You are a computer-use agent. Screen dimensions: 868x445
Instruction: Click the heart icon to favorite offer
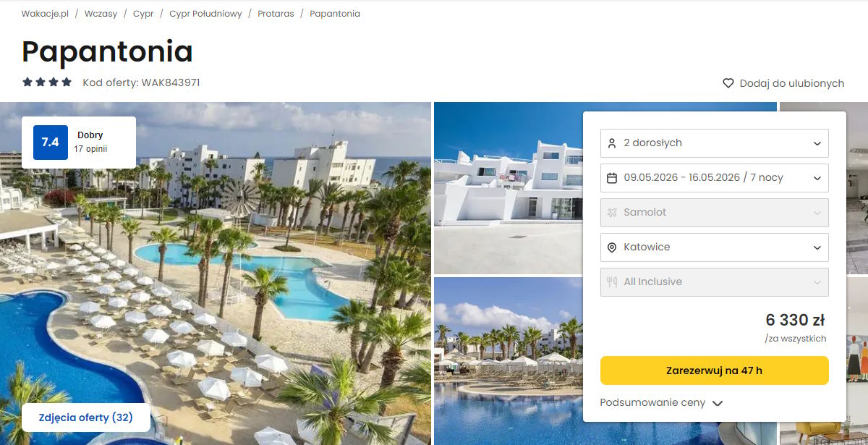pyautogui.click(x=728, y=83)
